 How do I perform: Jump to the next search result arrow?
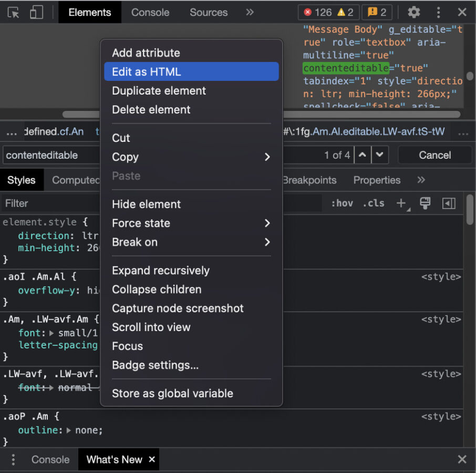click(379, 155)
